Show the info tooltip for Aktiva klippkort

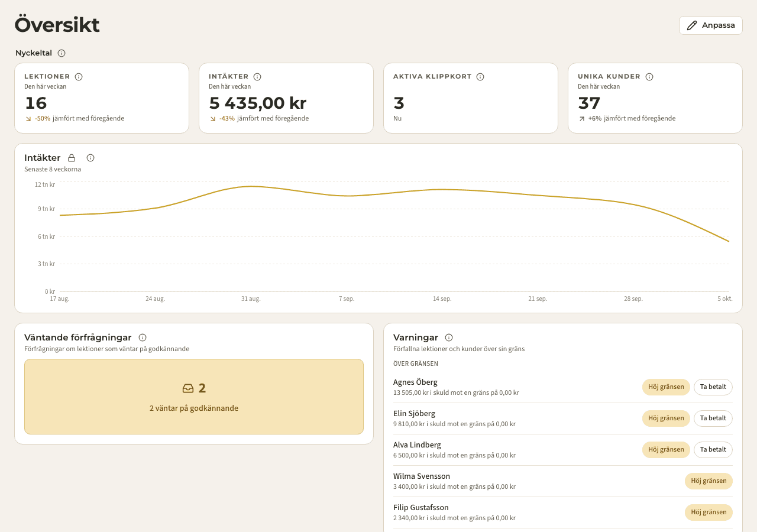pyautogui.click(x=480, y=77)
